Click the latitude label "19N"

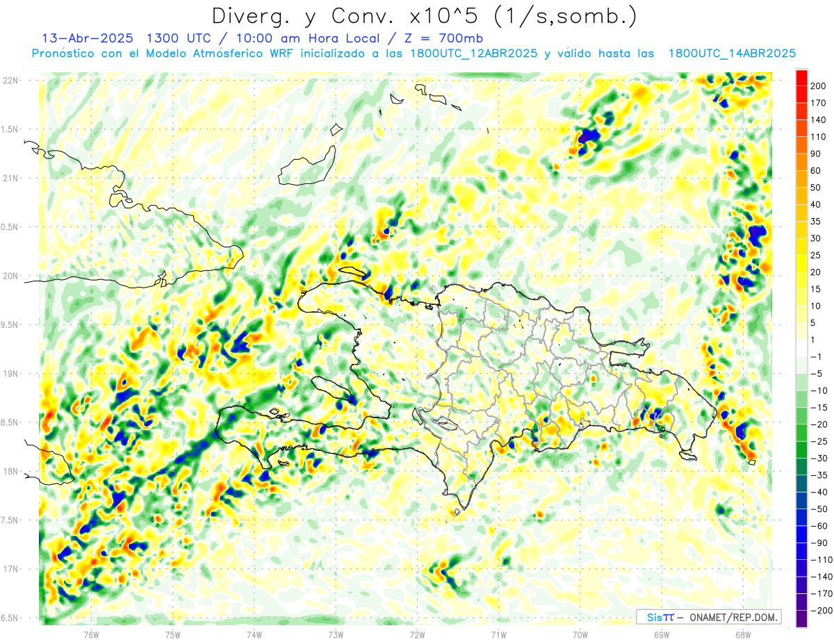click(x=10, y=374)
